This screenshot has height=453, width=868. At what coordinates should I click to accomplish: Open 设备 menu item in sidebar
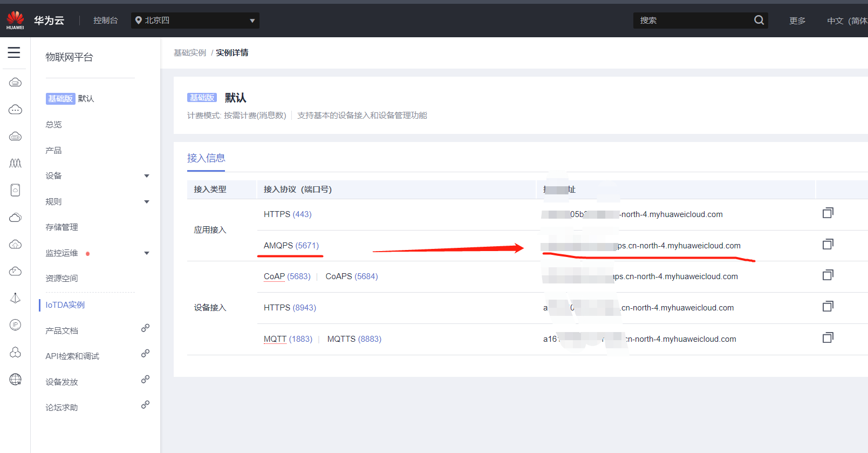53,176
